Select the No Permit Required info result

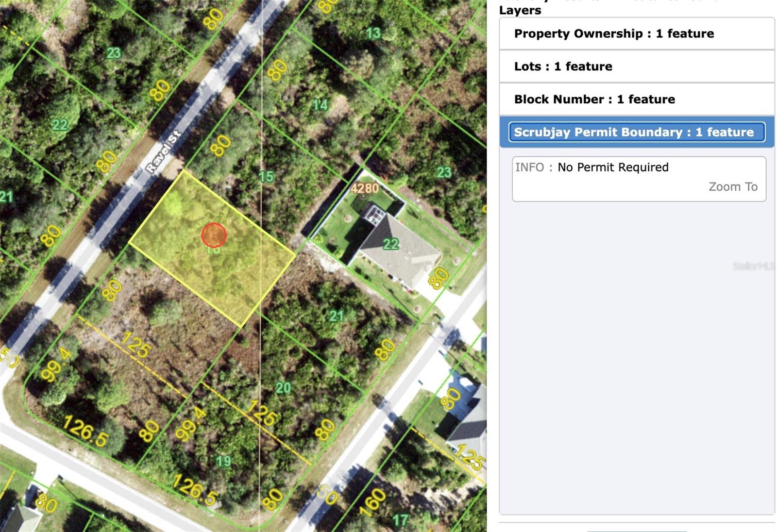tap(613, 167)
